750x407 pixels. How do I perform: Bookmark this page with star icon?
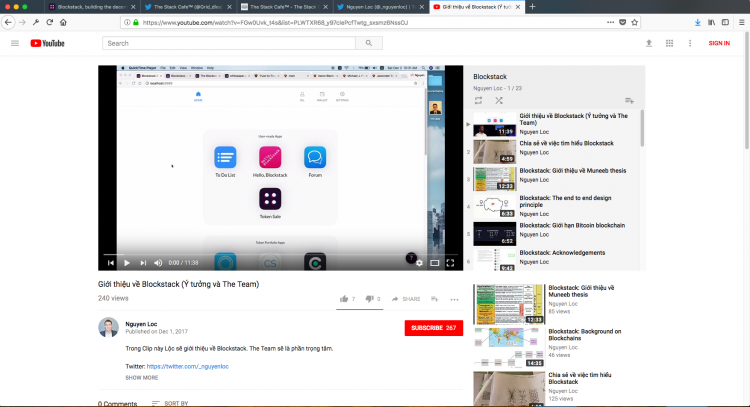pyautogui.click(x=635, y=22)
